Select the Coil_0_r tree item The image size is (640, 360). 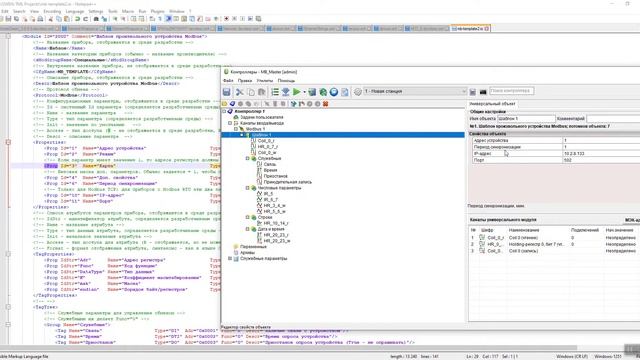(x=266, y=141)
